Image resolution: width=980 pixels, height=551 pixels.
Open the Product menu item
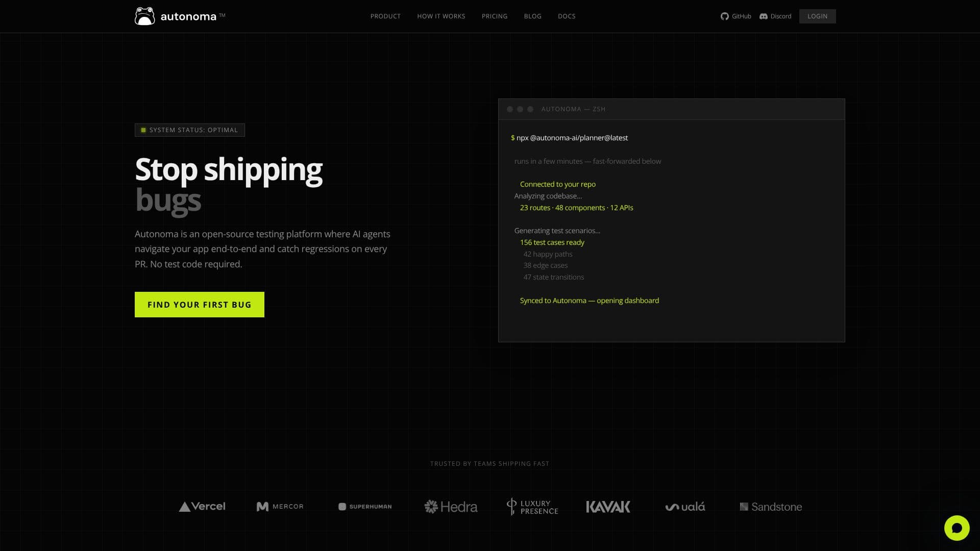385,16
